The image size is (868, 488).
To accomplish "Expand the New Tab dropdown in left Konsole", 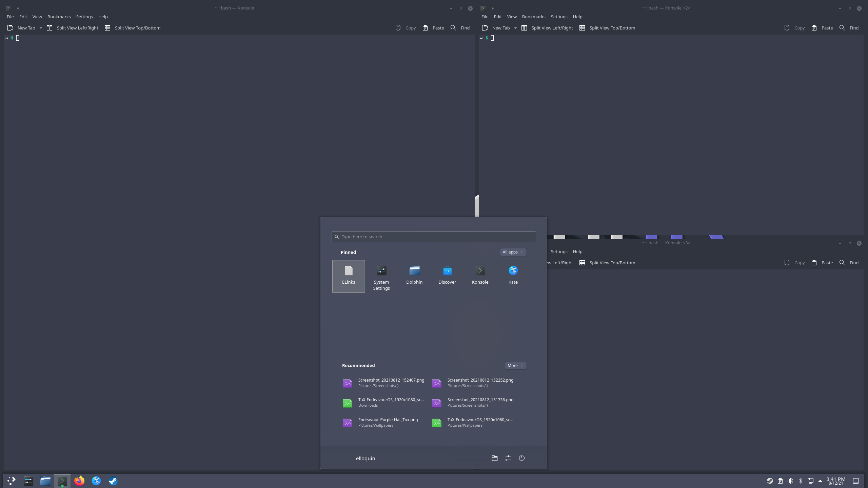I will [x=41, y=28].
